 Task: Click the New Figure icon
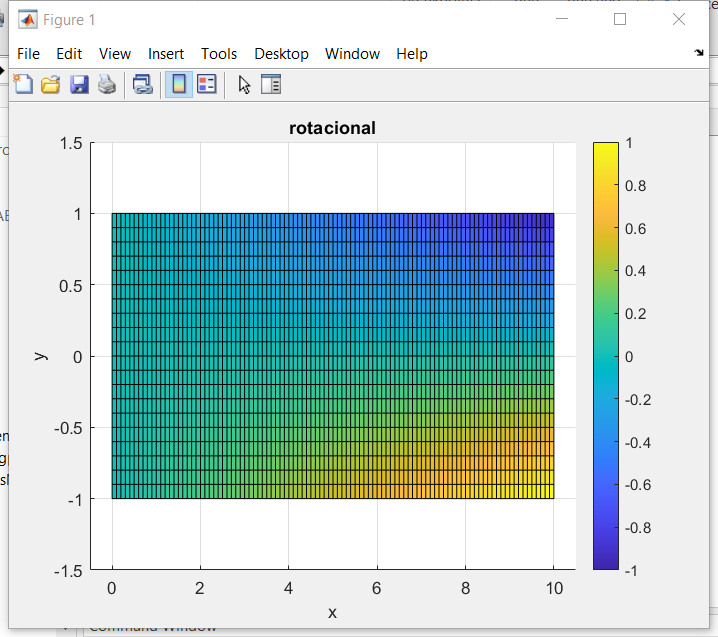(x=23, y=85)
